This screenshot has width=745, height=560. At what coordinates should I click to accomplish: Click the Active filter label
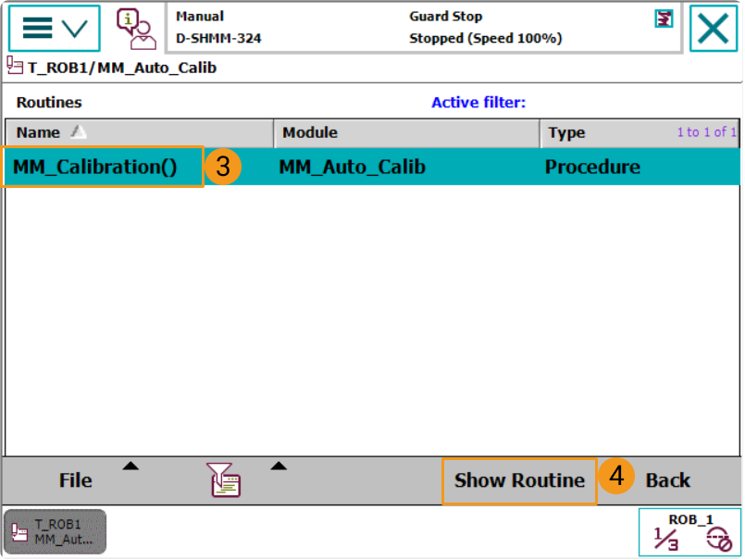478,102
